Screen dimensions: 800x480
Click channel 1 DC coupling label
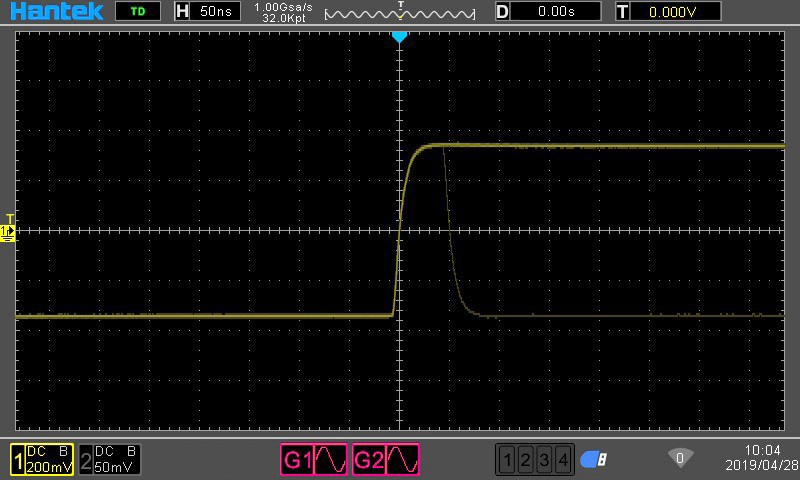[x=36, y=451]
